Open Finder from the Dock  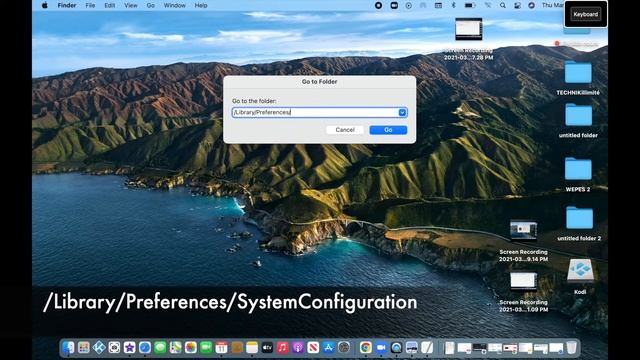[69, 347]
